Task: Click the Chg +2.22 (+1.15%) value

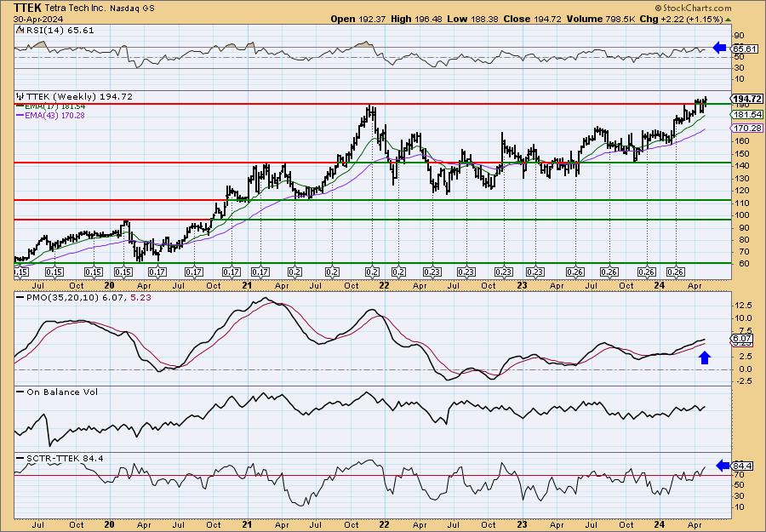Action: (681, 19)
